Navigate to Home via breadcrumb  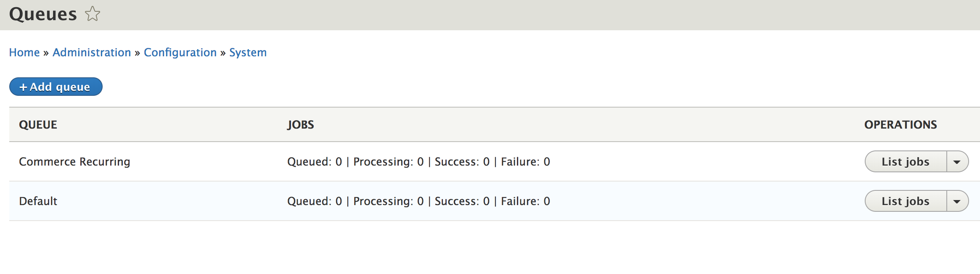click(24, 52)
